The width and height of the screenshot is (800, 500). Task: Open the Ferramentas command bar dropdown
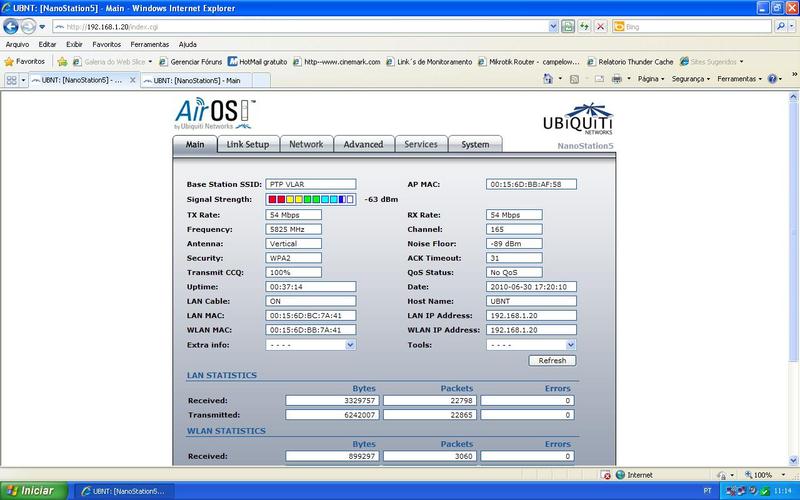pyautogui.click(x=739, y=79)
